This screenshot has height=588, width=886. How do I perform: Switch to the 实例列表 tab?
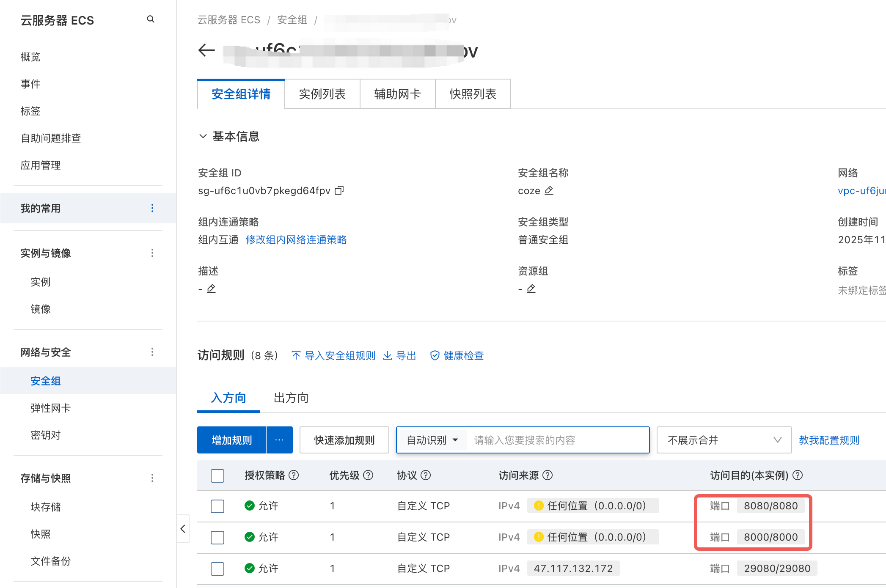(x=322, y=94)
